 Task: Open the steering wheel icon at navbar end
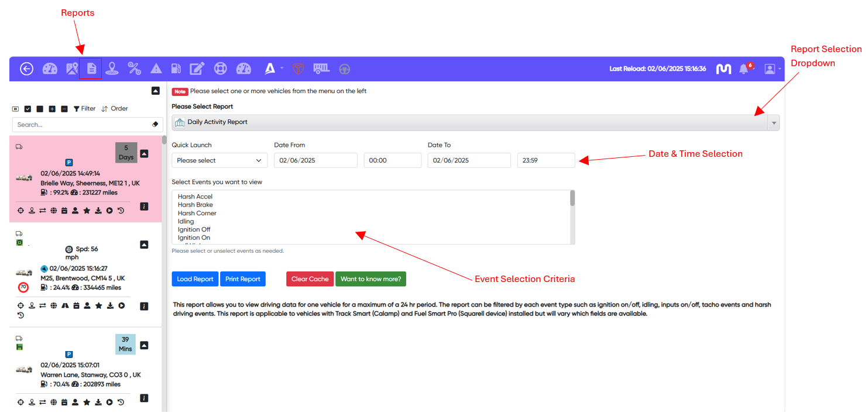tap(345, 68)
